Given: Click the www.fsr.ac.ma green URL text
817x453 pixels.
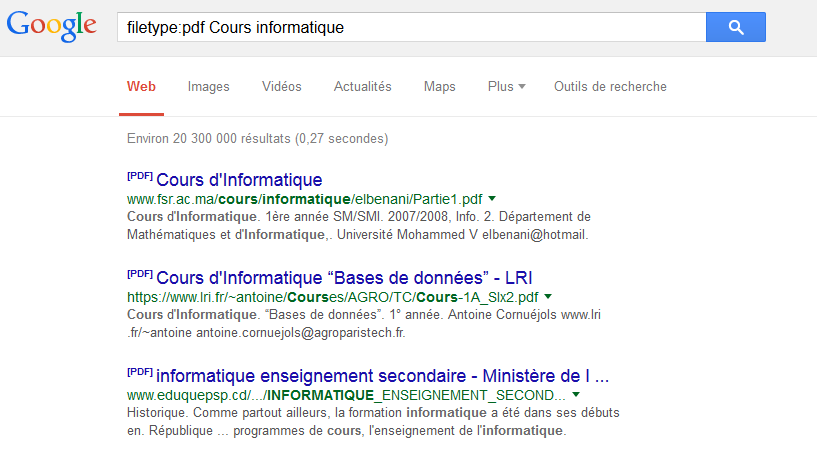Looking at the screenshot, I should 305,199.
